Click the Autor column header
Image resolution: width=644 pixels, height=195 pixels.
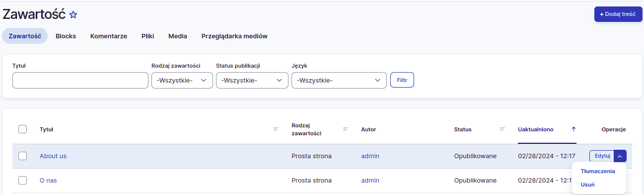pos(368,129)
